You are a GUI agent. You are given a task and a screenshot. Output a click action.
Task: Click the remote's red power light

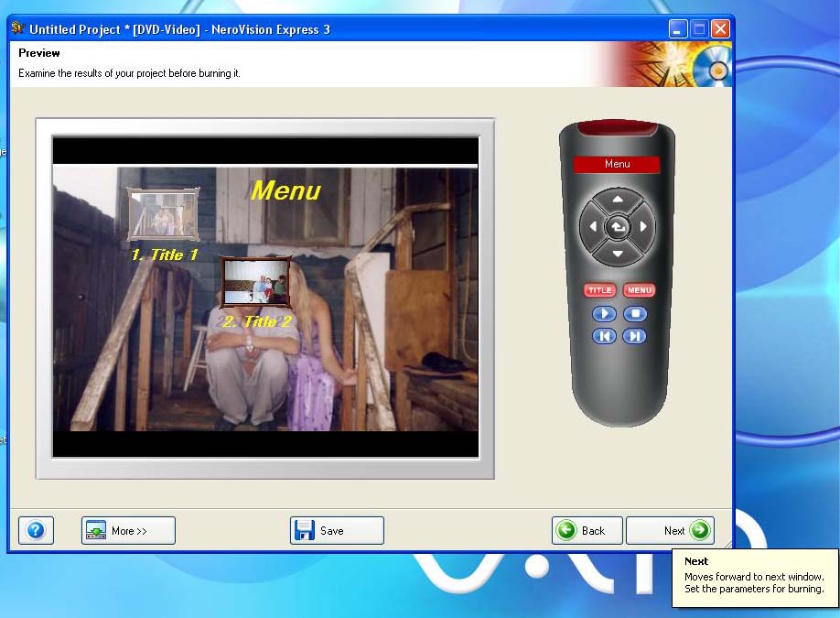pyautogui.click(x=617, y=127)
